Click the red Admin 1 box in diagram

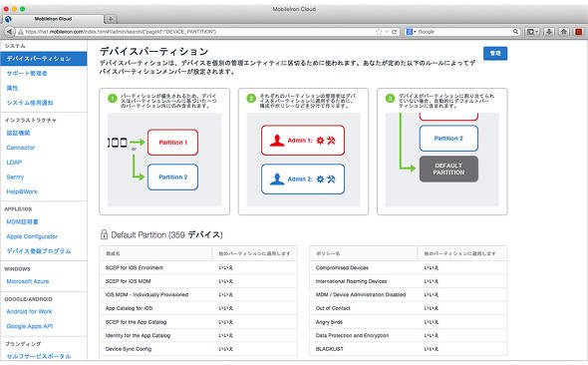point(303,141)
